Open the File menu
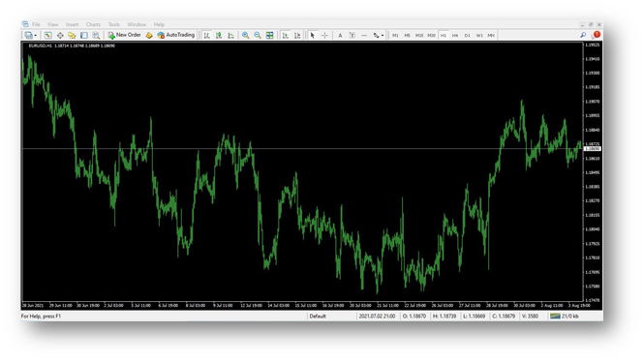This screenshot has height=362, width=644. pyautogui.click(x=36, y=24)
